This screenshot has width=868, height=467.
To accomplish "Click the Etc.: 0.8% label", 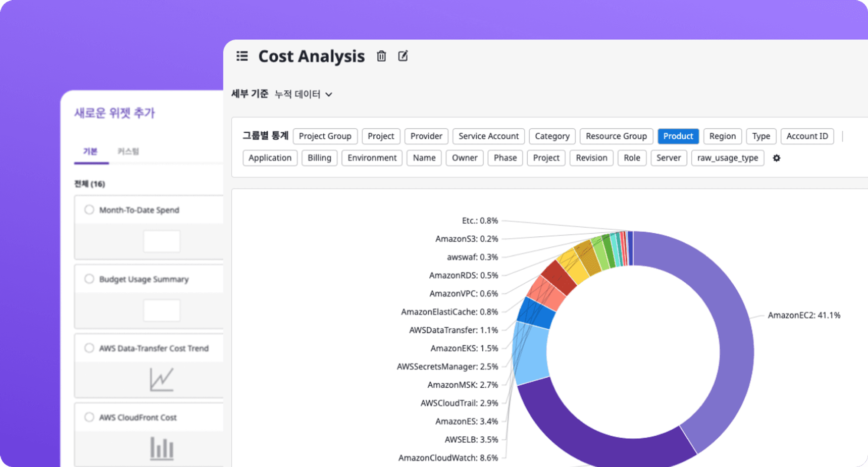I will (480, 221).
